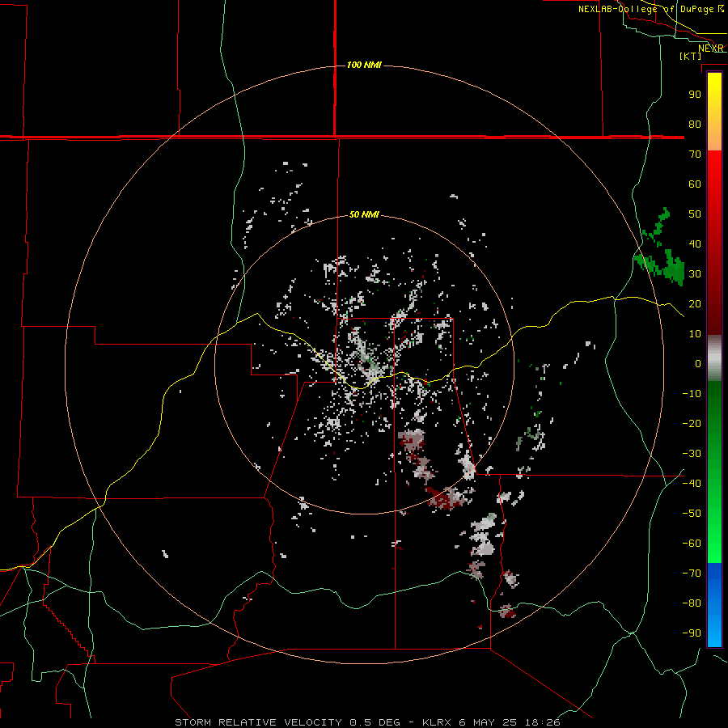Click the NEXLAB-College of DuPage watermark text

click(645, 9)
